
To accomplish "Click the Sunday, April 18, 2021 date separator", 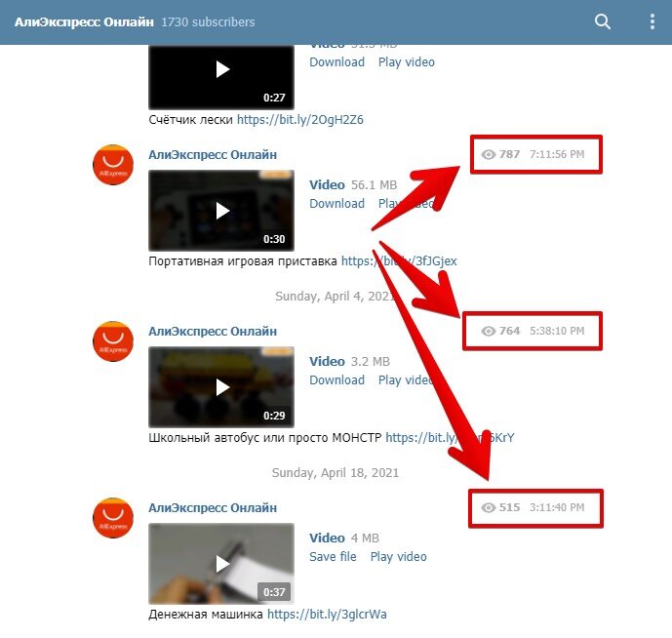I will 336,473.
